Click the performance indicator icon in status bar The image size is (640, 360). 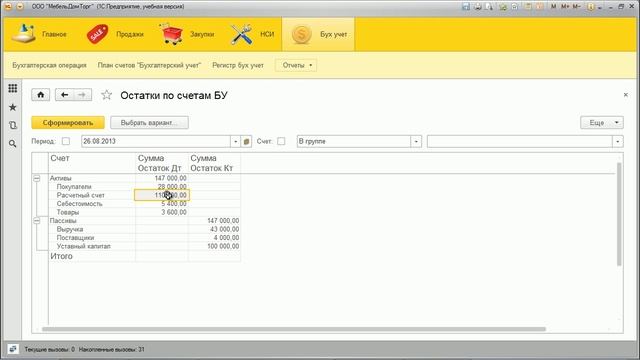[x=13, y=349]
